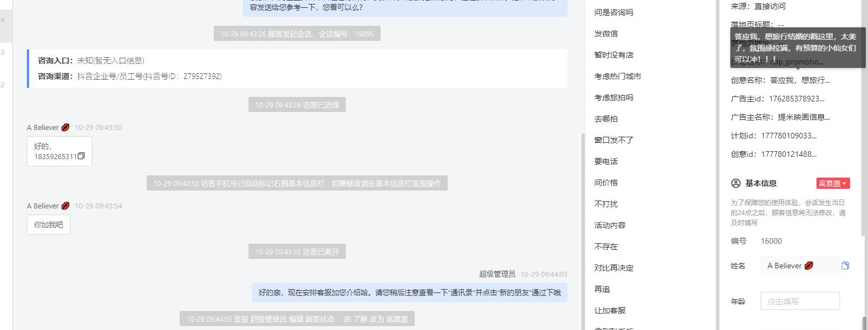Open the 高意愿 status dropdown
The height and width of the screenshot is (330, 868).
pos(833,183)
